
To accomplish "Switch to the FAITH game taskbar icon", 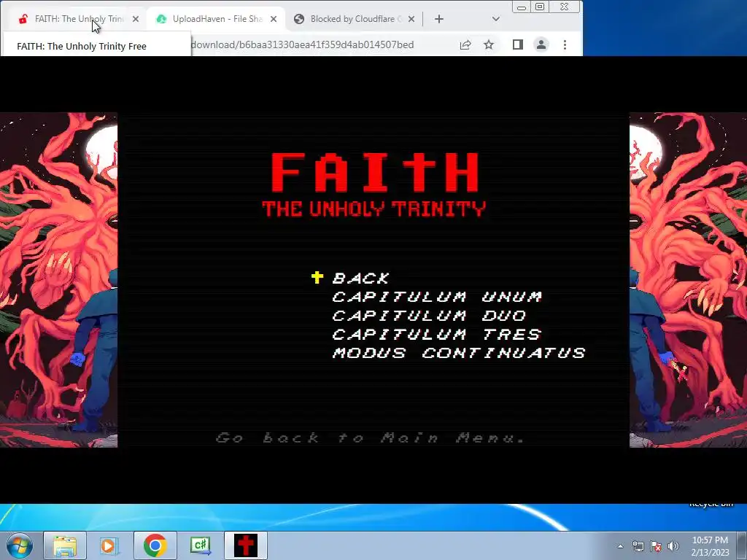I will coord(245,545).
